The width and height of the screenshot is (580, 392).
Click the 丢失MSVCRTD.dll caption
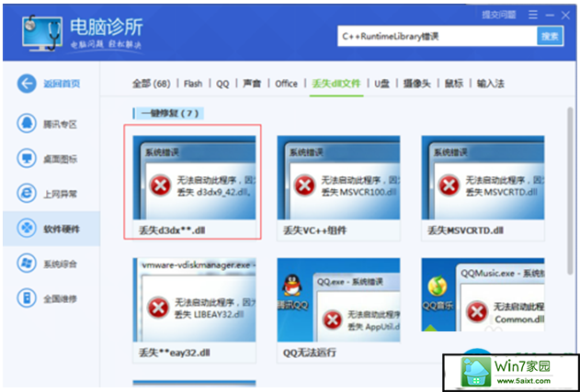coord(465,230)
